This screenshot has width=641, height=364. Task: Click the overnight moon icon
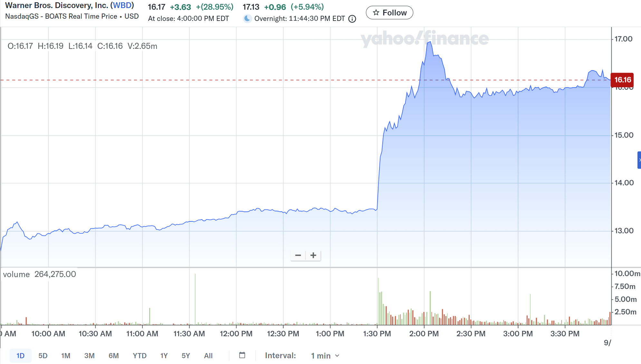[247, 19]
